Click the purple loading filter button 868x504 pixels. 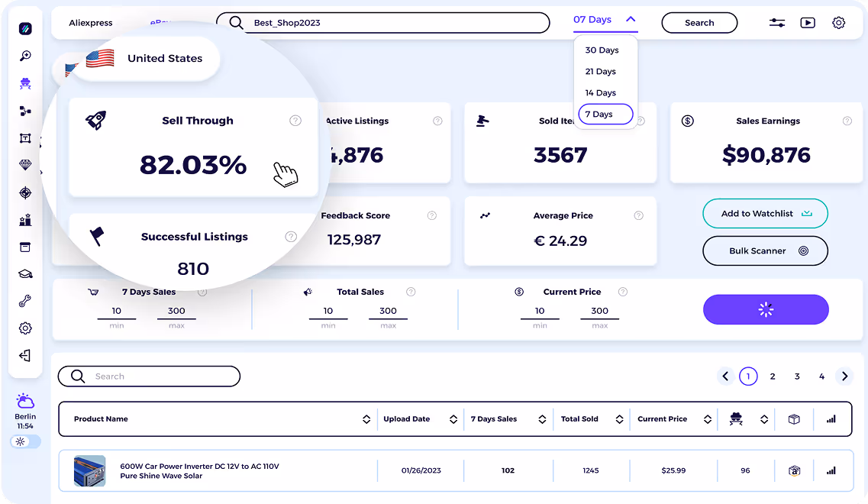(766, 309)
